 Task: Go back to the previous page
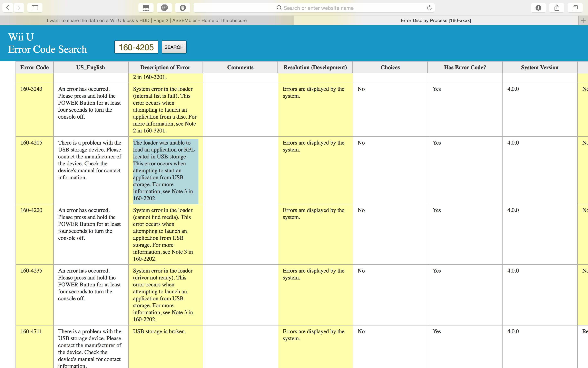click(8, 8)
